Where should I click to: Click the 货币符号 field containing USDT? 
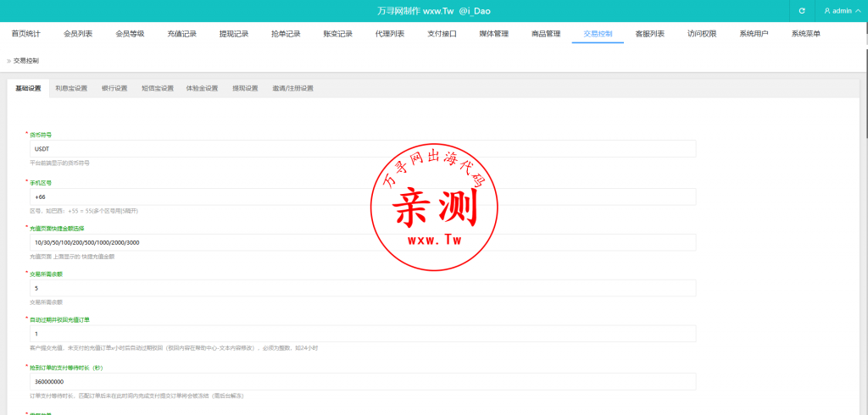pyautogui.click(x=363, y=149)
